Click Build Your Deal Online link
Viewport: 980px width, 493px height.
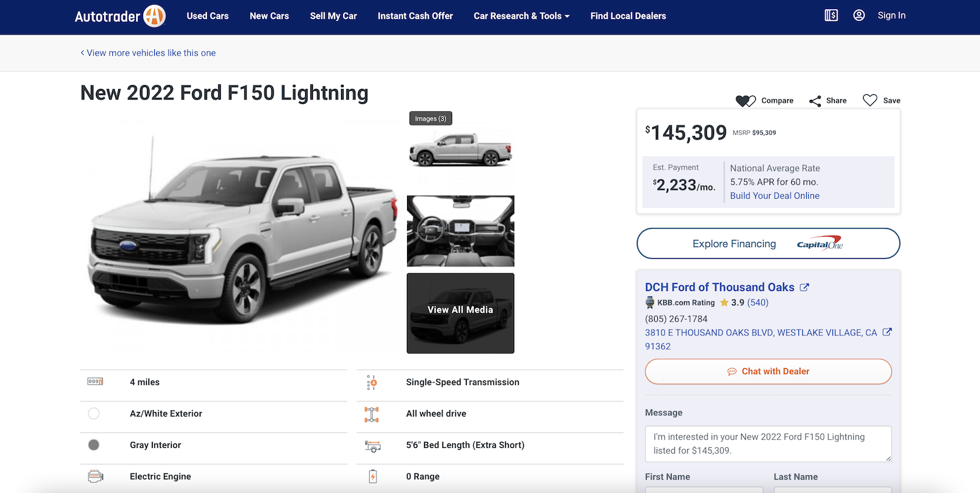[775, 195]
